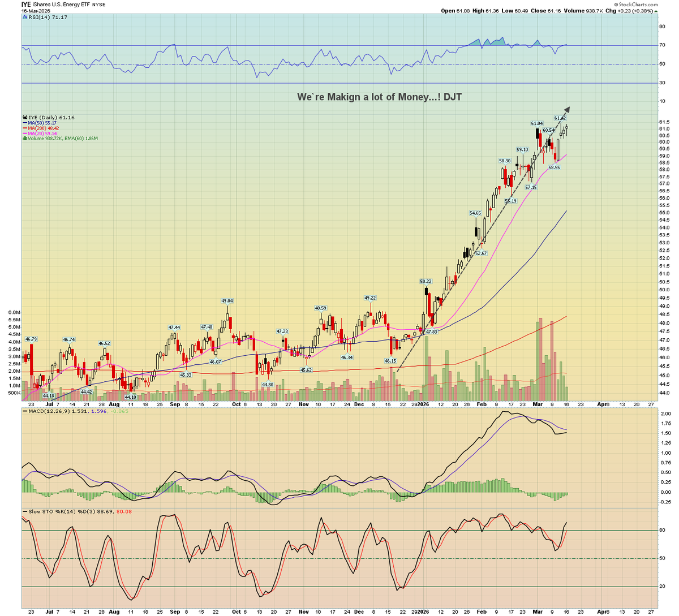Click the 54.65 price label
679x616 pixels.
pos(475,213)
